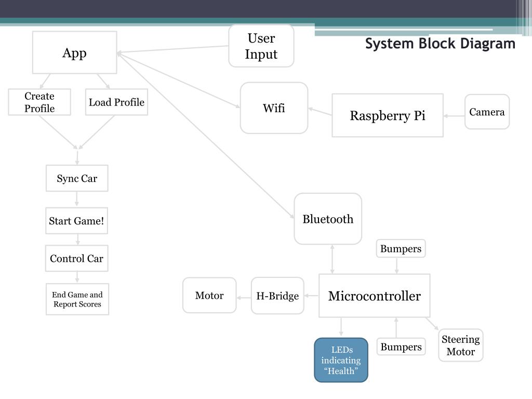Click the Start Game! step

pos(77,220)
